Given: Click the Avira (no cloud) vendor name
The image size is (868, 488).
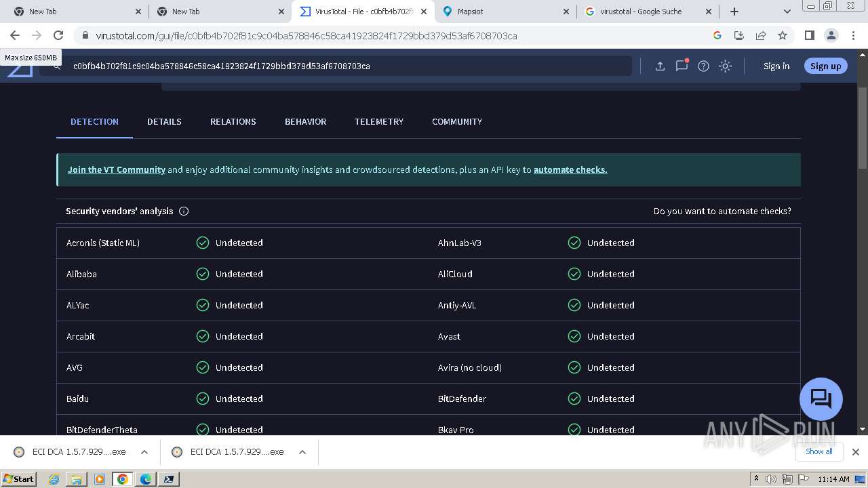Looking at the screenshot, I should tap(470, 367).
